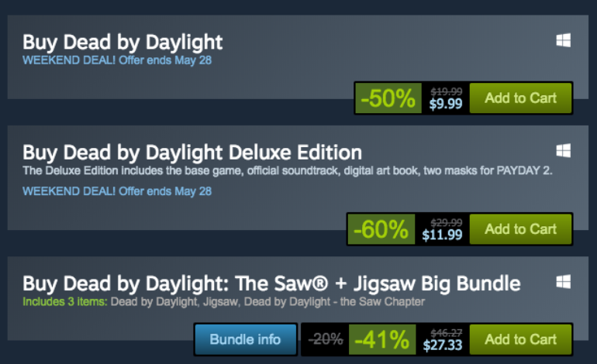Click the $11.99 Deluxe Edition price
This screenshot has width=597, height=364.
tap(442, 235)
